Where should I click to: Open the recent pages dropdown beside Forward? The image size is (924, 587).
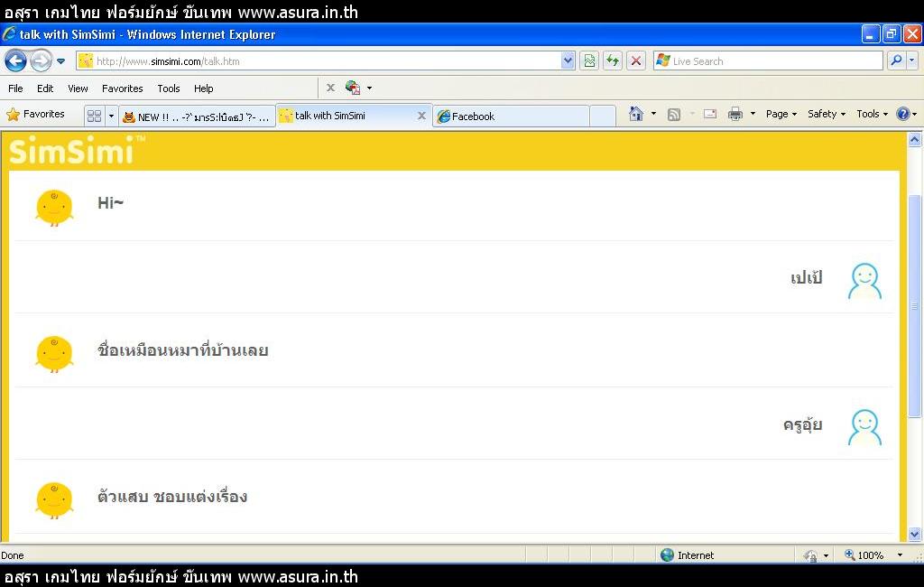(60, 61)
